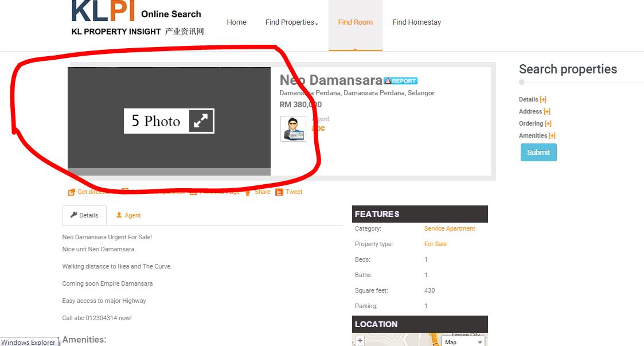Click the Tweet icon
Viewport: 644px width, 346px height.
(x=279, y=192)
